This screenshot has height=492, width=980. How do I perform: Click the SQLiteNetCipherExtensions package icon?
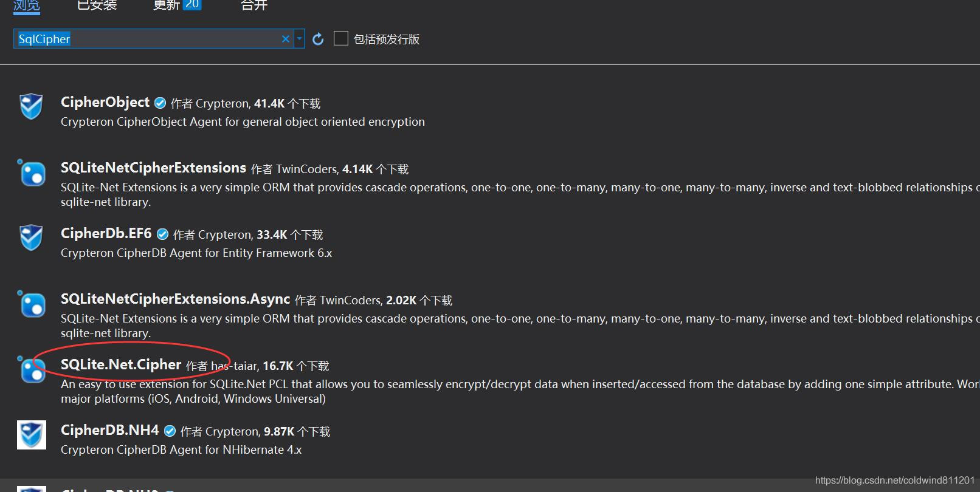tap(31, 173)
